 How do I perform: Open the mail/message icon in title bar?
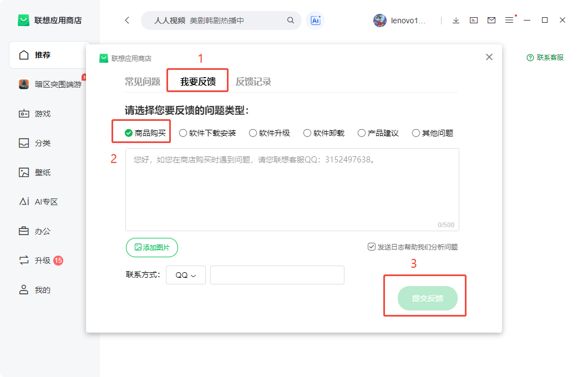pyautogui.click(x=491, y=19)
